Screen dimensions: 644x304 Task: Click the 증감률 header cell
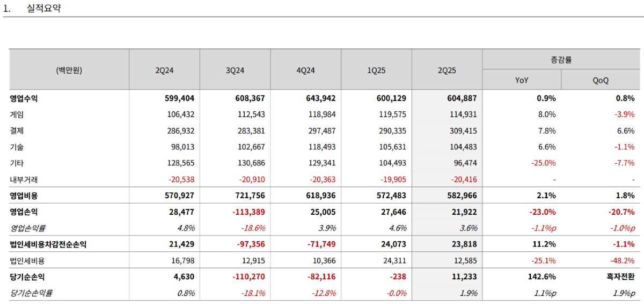(x=561, y=60)
